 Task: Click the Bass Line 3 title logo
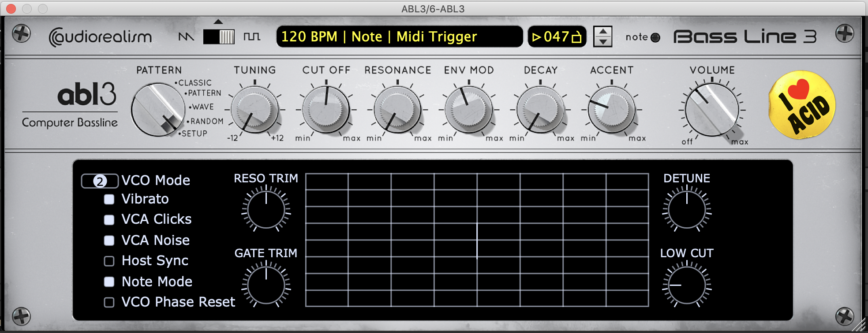[x=745, y=37]
